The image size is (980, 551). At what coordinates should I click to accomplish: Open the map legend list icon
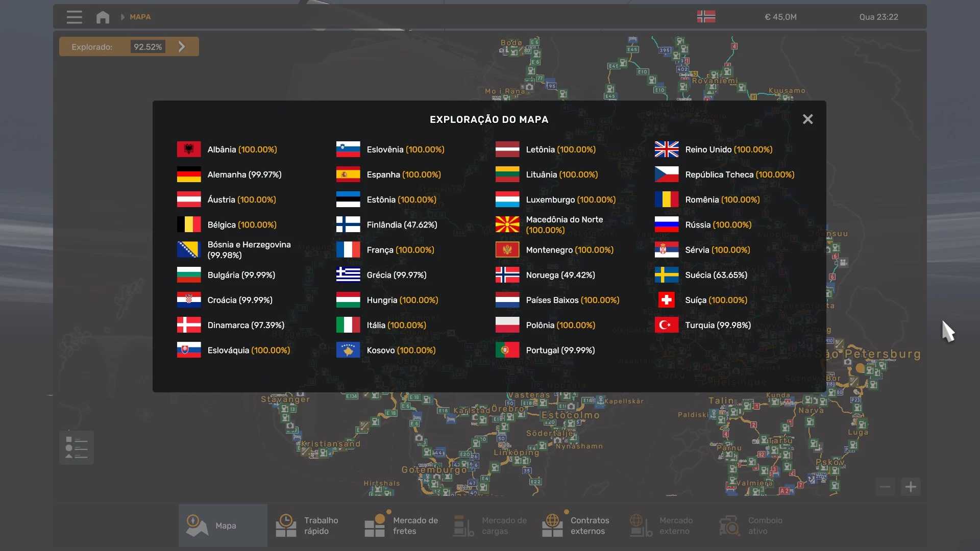pos(77,447)
